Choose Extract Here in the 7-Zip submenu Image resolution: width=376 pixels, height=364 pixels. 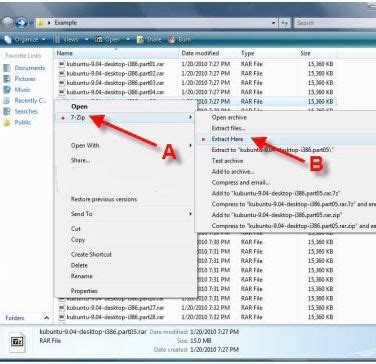click(x=287, y=139)
